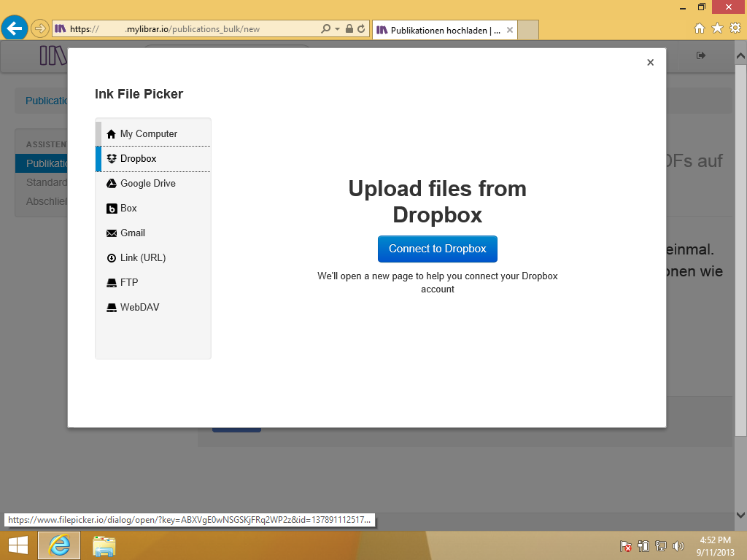Close the Publikationen hochladen tab

coord(510,31)
